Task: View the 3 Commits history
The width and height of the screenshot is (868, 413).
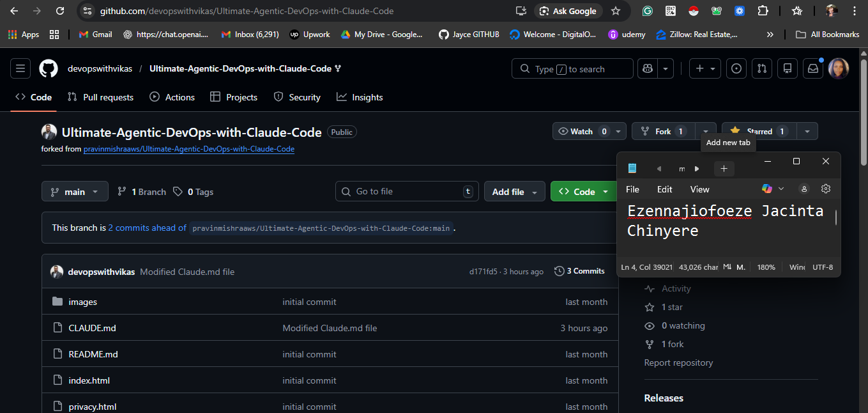Action: click(x=579, y=271)
